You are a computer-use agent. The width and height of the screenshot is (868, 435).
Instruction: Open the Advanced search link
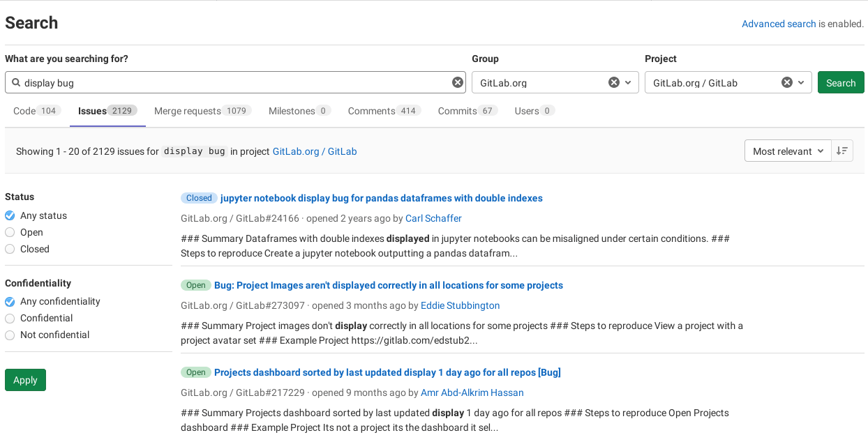click(778, 24)
